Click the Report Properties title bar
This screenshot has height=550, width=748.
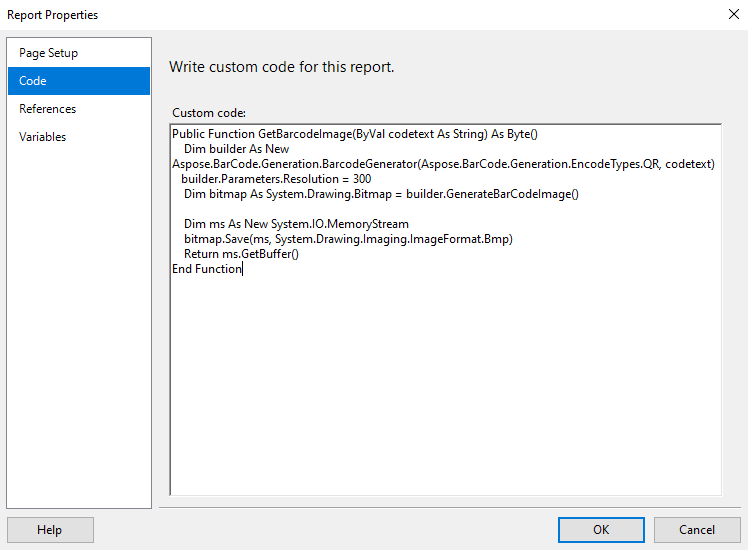click(x=363, y=15)
